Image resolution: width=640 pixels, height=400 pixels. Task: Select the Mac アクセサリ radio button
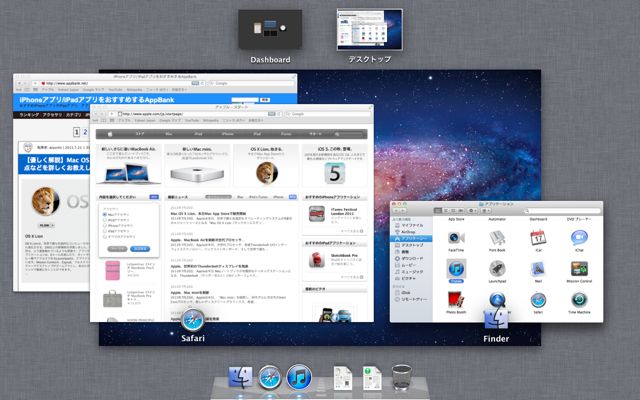pos(105,214)
